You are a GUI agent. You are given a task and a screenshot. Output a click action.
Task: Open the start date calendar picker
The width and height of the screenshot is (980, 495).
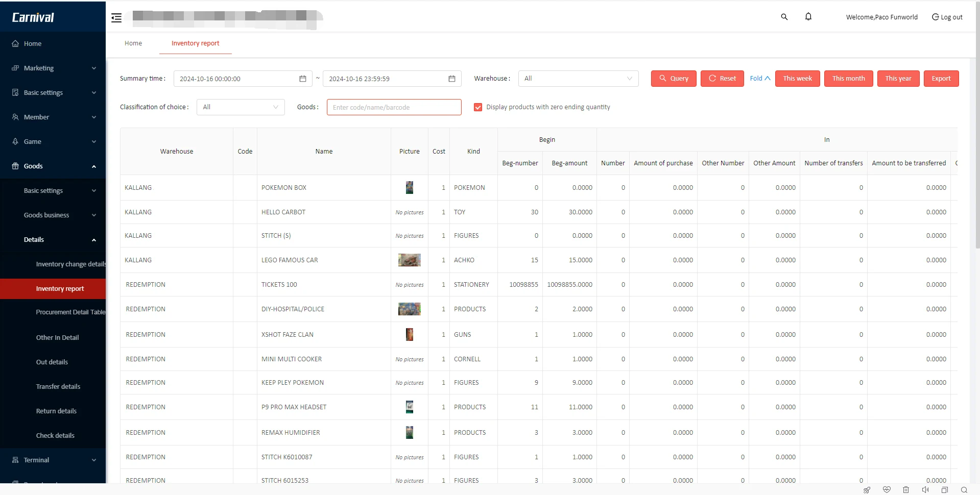(x=302, y=79)
